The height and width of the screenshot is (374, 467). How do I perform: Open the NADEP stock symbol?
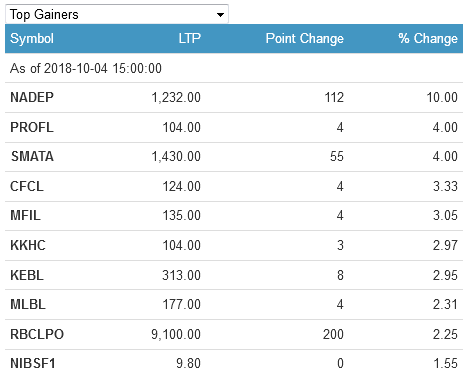coord(32,97)
